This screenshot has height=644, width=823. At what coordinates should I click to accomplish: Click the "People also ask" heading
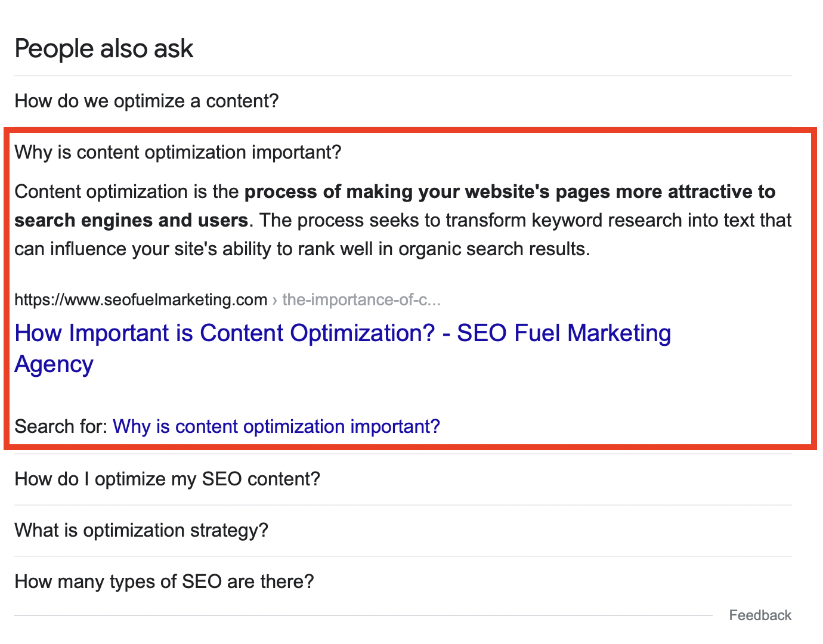tap(104, 49)
